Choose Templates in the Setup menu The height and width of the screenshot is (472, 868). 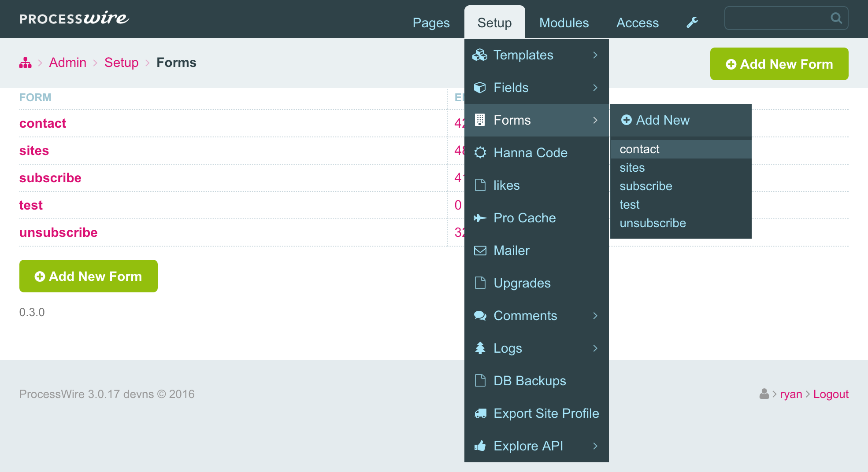(537, 55)
